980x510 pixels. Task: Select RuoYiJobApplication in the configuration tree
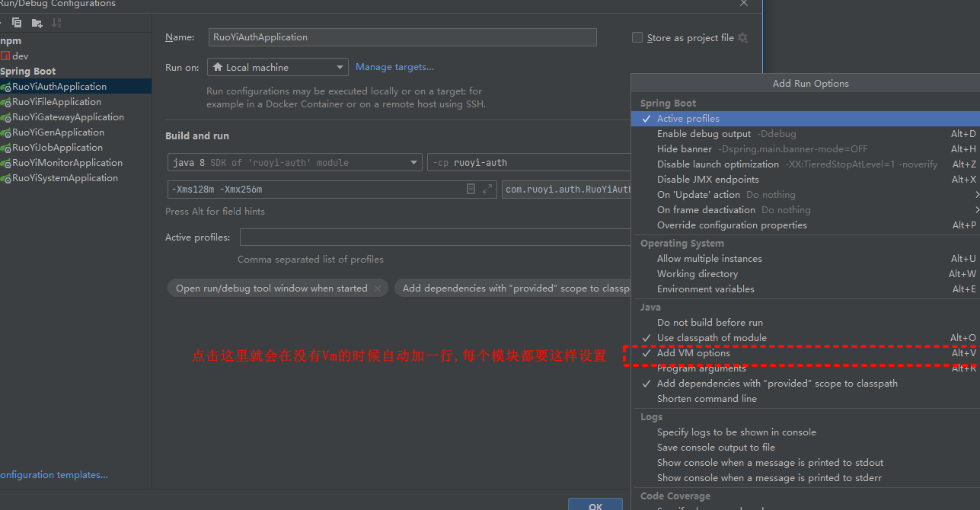(75, 148)
